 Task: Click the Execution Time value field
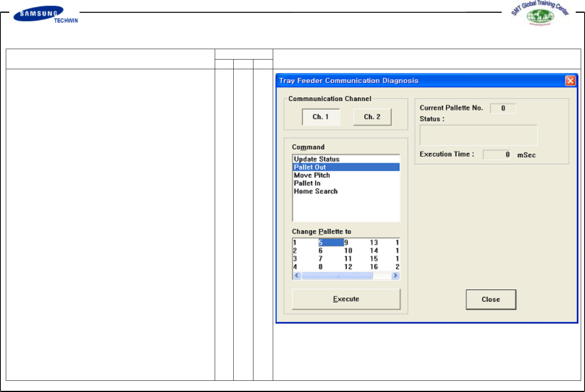(x=497, y=155)
